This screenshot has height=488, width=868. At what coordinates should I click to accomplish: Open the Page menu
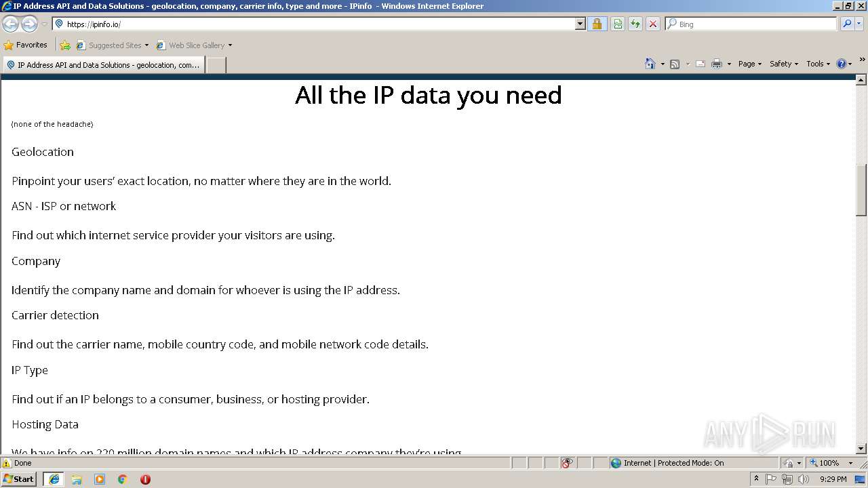[750, 64]
